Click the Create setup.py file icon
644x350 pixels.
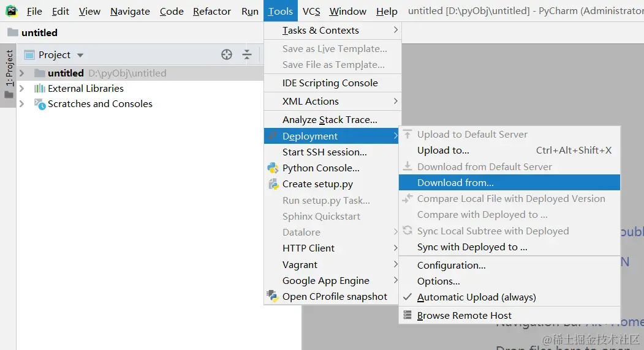pyautogui.click(x=273, y=184)
